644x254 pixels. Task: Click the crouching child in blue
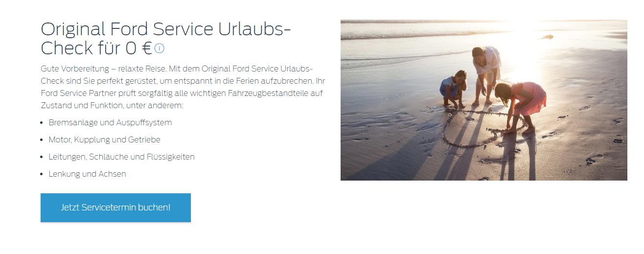click(453, 89)
